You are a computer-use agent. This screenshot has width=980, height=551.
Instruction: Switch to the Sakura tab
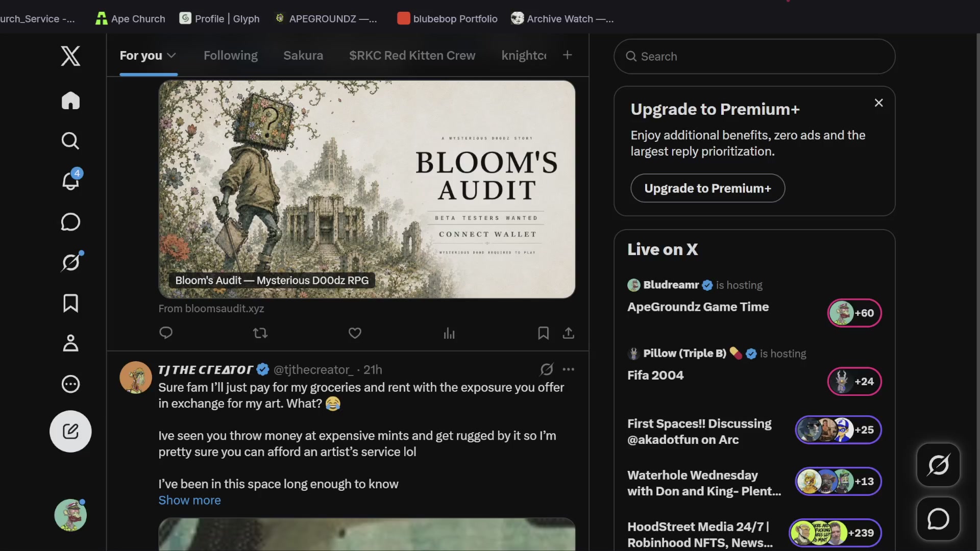(303, 55)
